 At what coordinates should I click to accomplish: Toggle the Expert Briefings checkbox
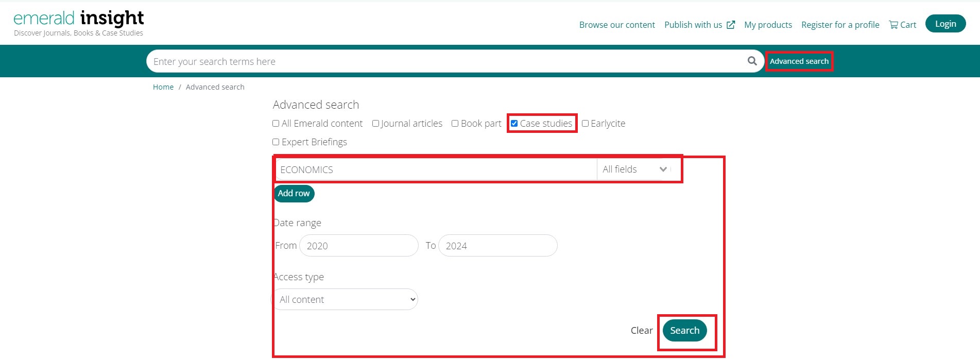(276, 142)
